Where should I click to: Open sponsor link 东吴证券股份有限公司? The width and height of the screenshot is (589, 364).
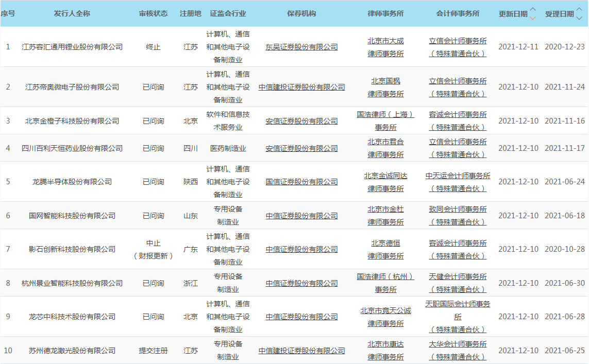point(301,47)
